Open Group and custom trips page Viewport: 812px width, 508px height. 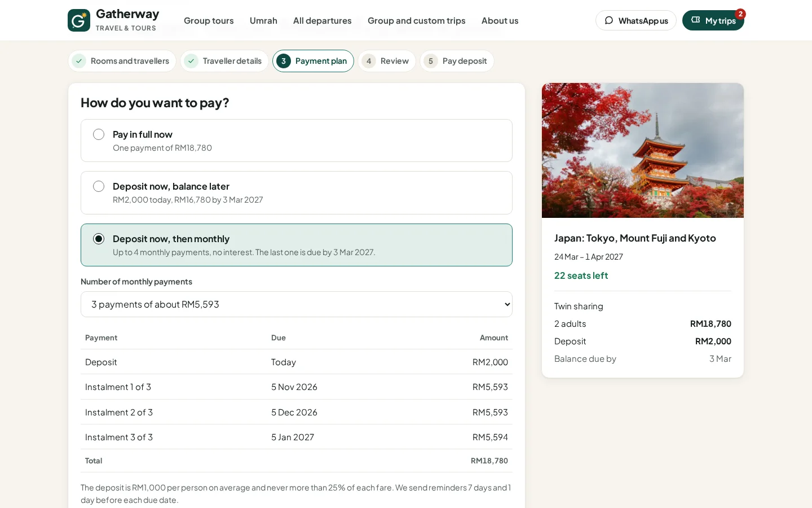tap(417, 20)
